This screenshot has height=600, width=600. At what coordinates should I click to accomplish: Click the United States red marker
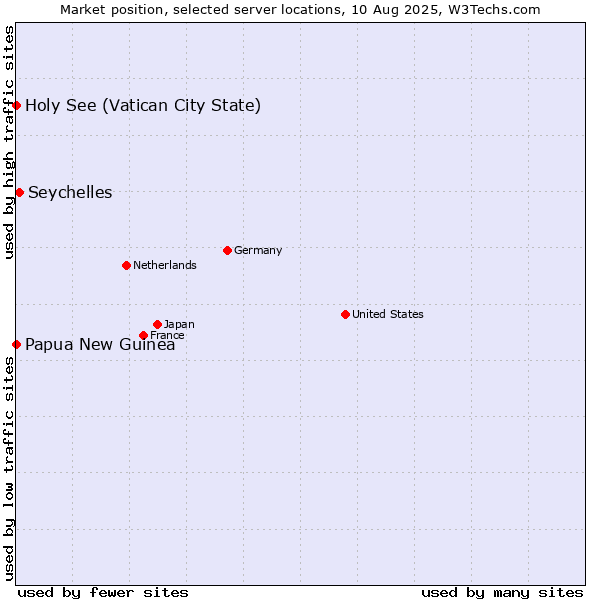[x=346, y=315]
